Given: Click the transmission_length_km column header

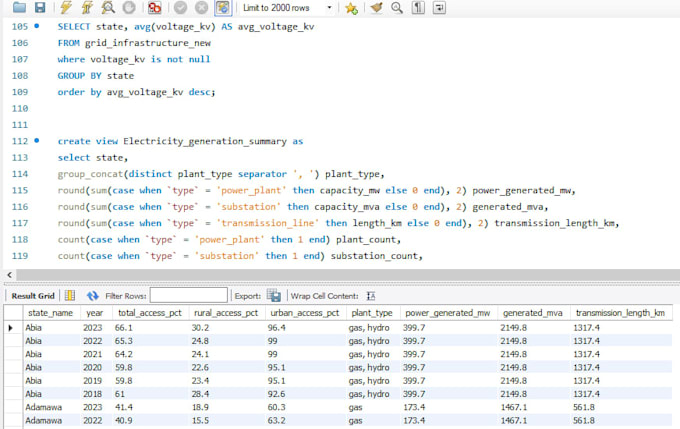Looking at the screenshot, I should pyautogui.click(x=621, y=313).
